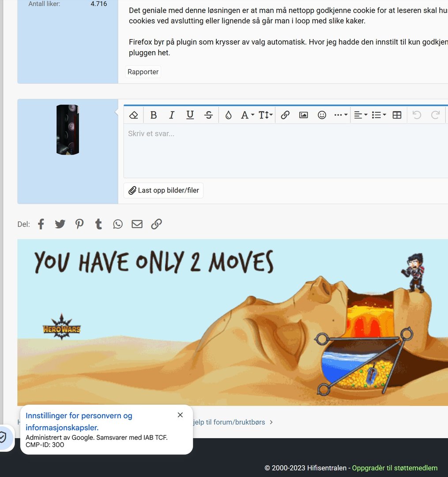Click the undo arrow in editor
Image resolution: width=448 pixels, height=477 pixels.
pos(417,115)
